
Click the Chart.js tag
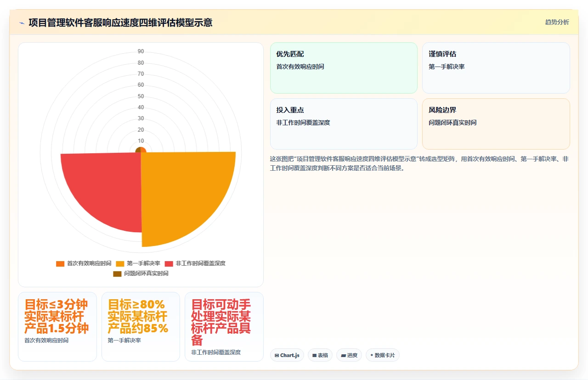point(287,355)
